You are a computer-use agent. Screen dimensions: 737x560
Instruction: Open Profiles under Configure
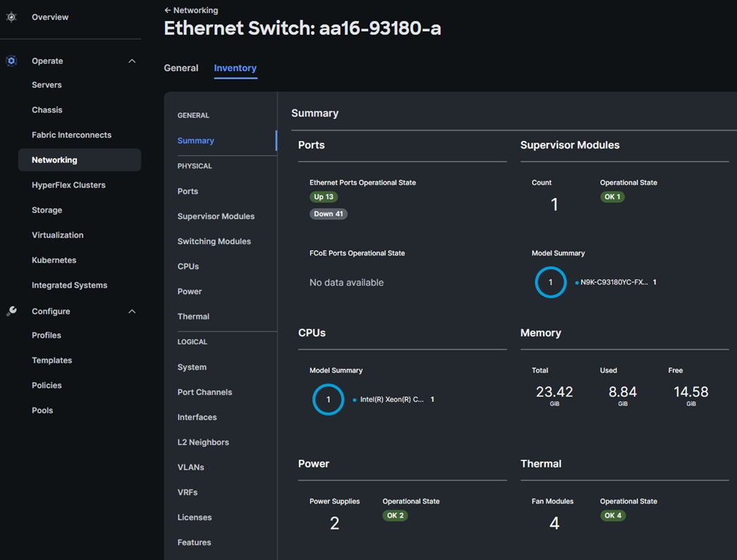(x=47, y=335)
